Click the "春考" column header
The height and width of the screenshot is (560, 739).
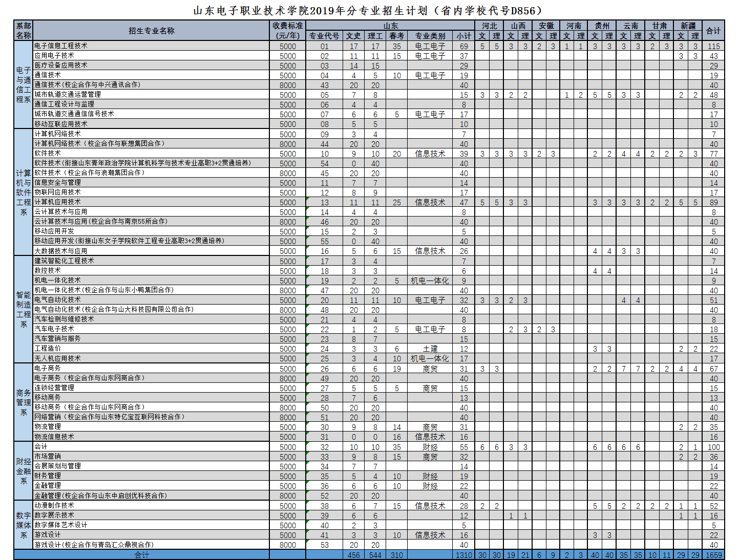point(396,36)
